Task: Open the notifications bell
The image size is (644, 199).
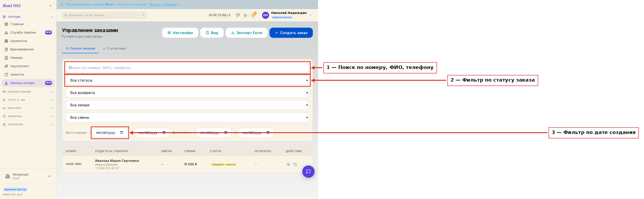Action: (253, 15)
